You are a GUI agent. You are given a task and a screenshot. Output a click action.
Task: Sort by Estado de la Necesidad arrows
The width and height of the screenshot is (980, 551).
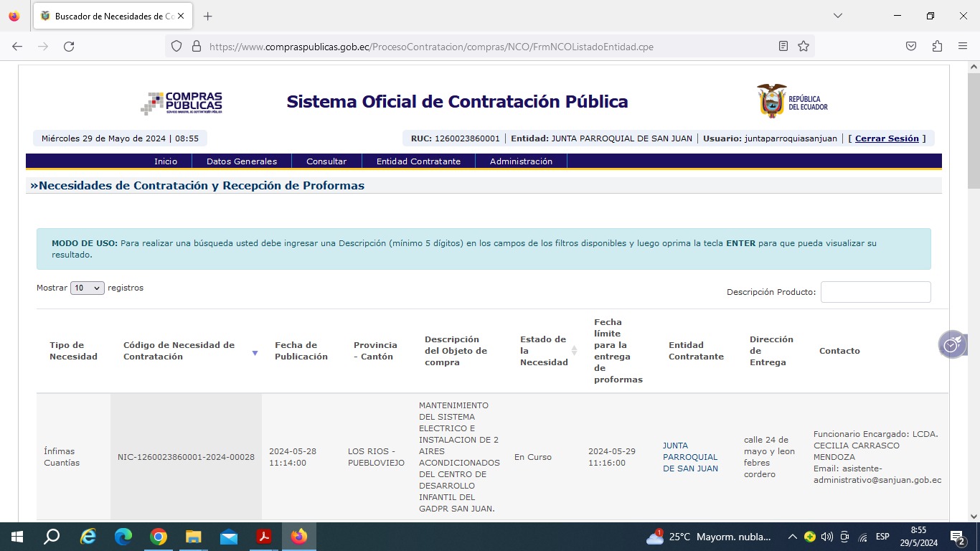[574, 351]
